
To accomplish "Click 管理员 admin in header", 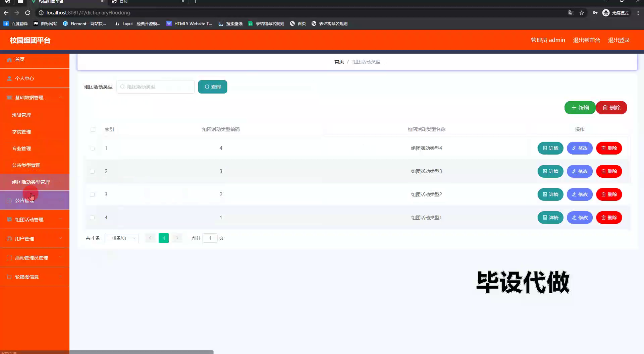I will coord(548,40).
